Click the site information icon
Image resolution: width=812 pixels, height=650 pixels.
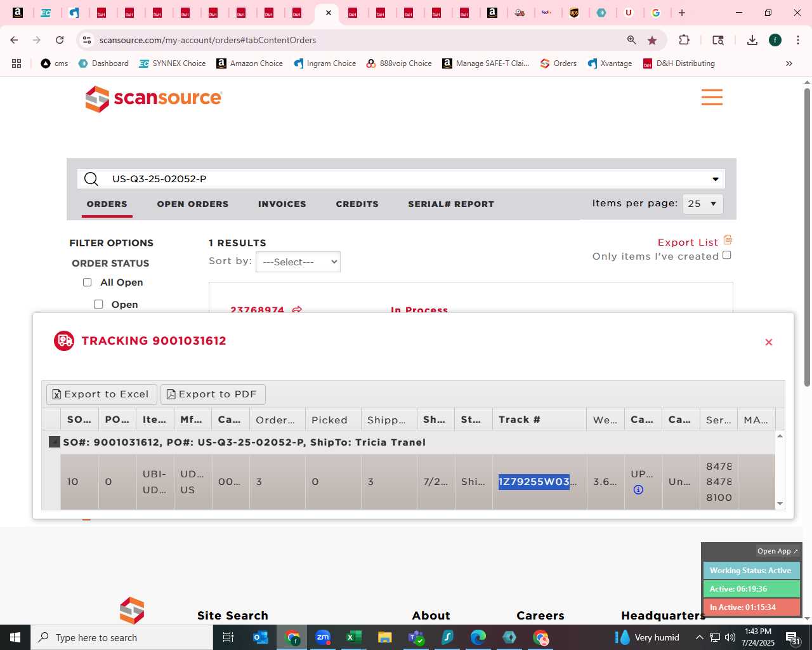point(87,40)
